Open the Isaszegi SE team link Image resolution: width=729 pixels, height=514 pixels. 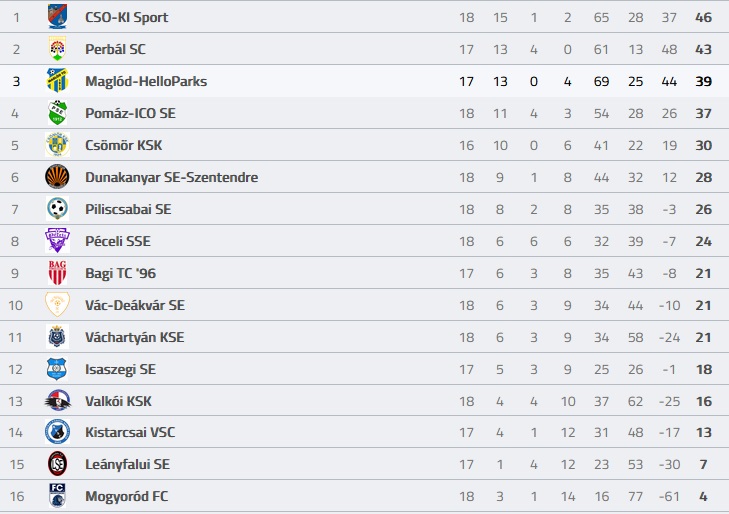click(120, 369)
